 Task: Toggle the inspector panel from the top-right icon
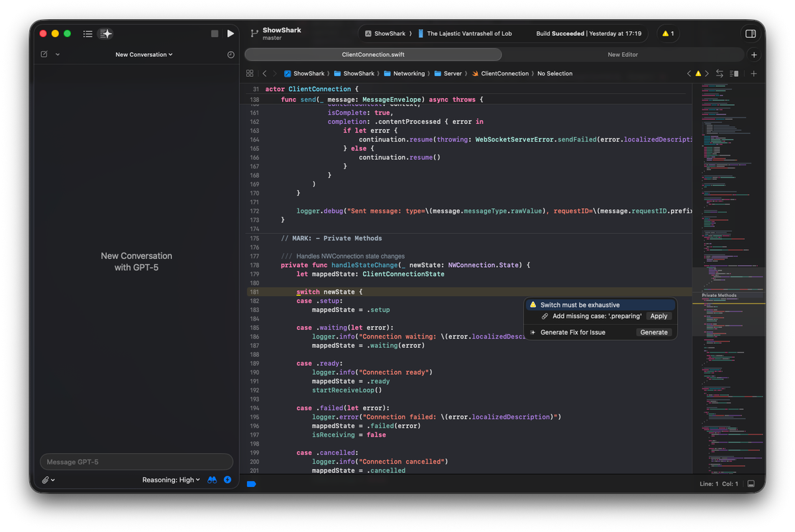point(750,33)
